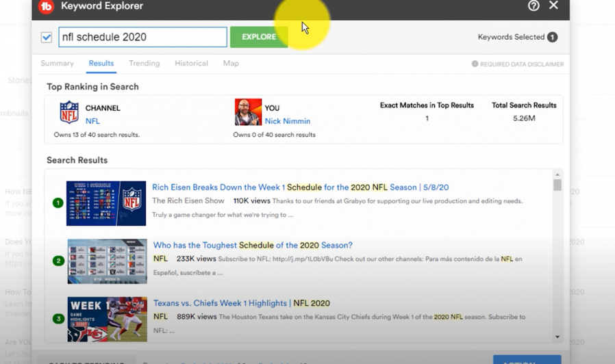Click the 'Top Ranking in Search' heading
Screen dimensions: 615x364
[x=92, y=87]
